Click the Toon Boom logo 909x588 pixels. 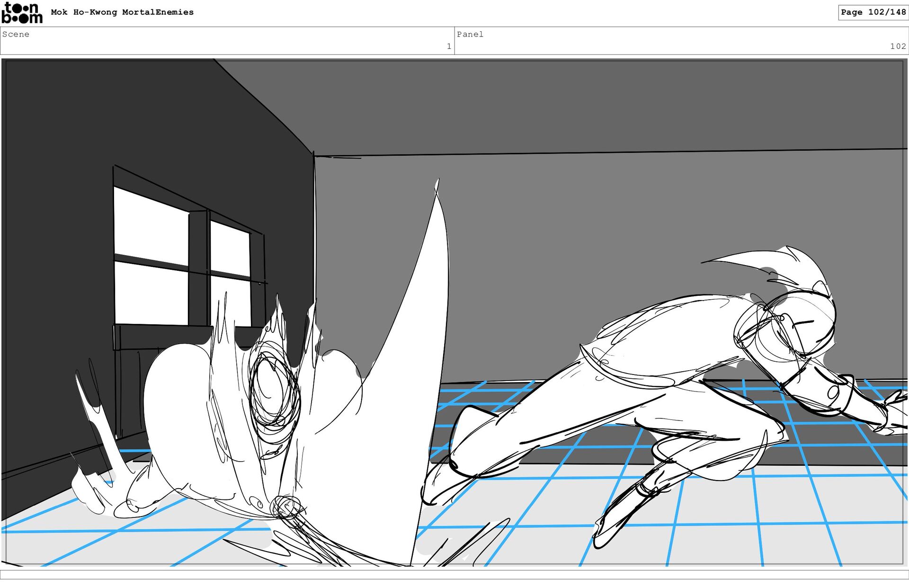click(22, 13)
